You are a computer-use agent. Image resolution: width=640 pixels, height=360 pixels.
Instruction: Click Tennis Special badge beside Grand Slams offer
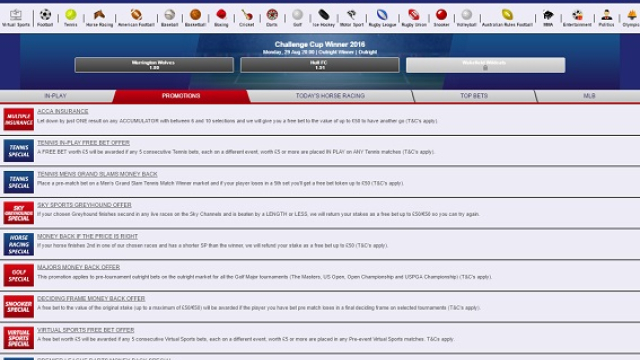19,182
